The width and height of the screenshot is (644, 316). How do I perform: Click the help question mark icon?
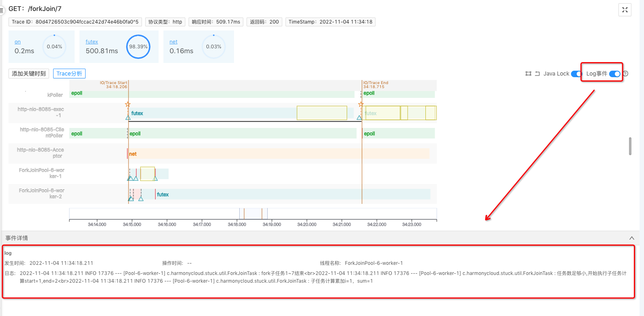tap(625, 74)
